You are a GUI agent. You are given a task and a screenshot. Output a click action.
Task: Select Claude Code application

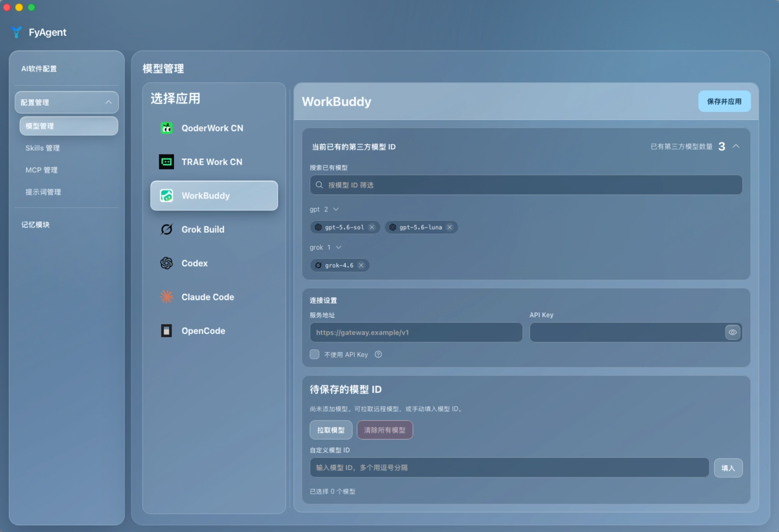[x=214, y=297]
